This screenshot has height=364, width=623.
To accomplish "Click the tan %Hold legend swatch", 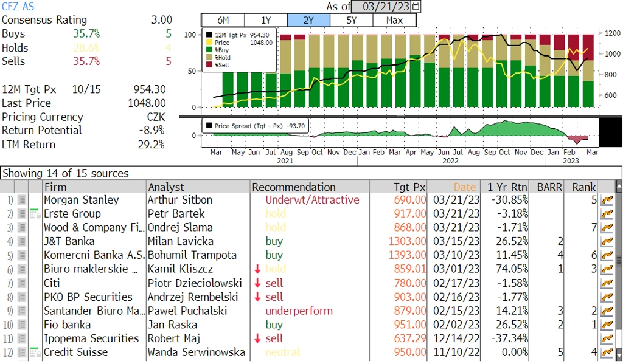I will pos(209,58).
